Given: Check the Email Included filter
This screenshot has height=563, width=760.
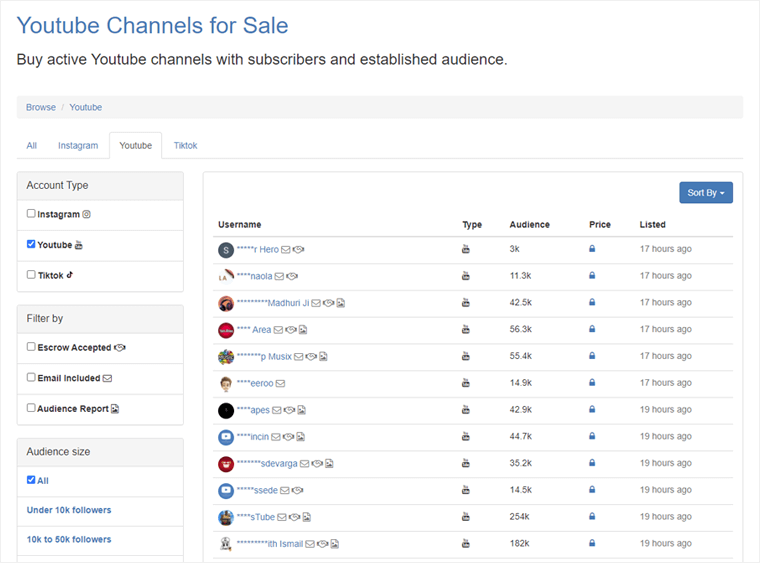Looking at the screenshot, I should point(31,377).
